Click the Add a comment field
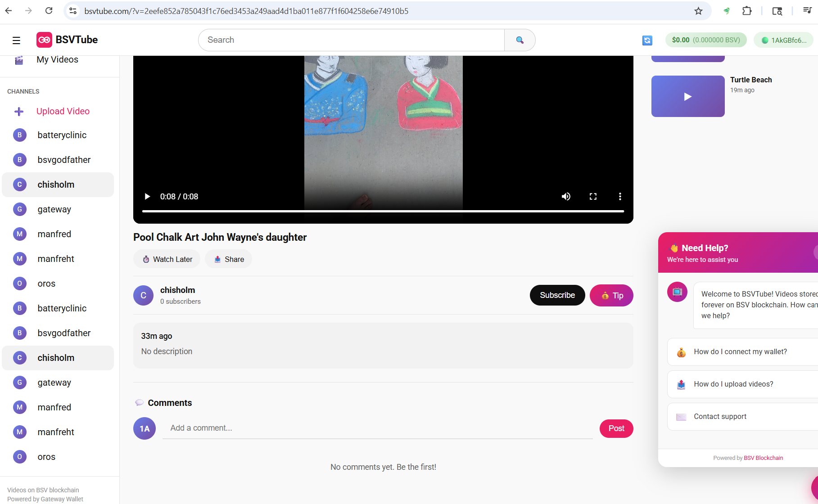The height and width of the screenshot is (504, 818). pos(378,428)
